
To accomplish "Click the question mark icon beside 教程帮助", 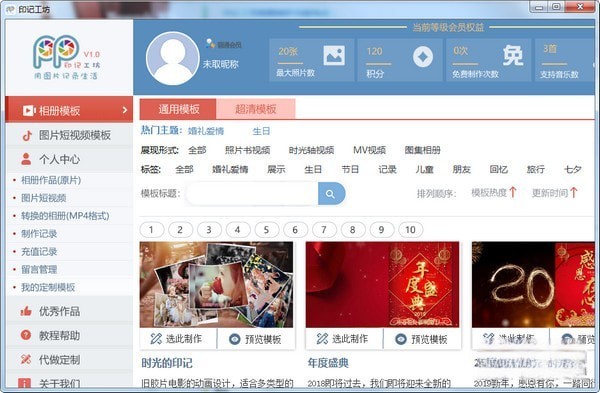I will click(26, 335).
